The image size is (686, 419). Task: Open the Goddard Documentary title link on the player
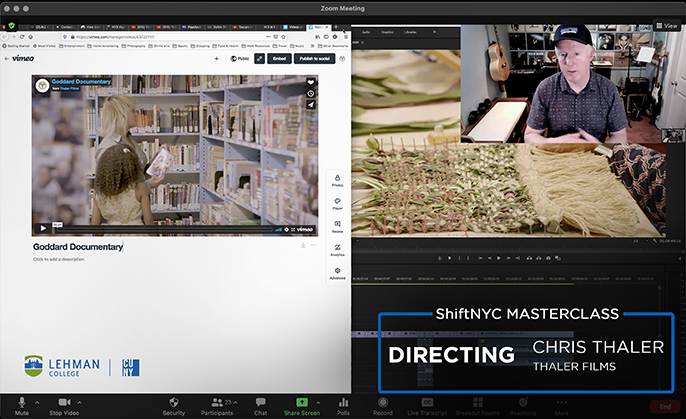pyautogui.click(x=81, y=81)
